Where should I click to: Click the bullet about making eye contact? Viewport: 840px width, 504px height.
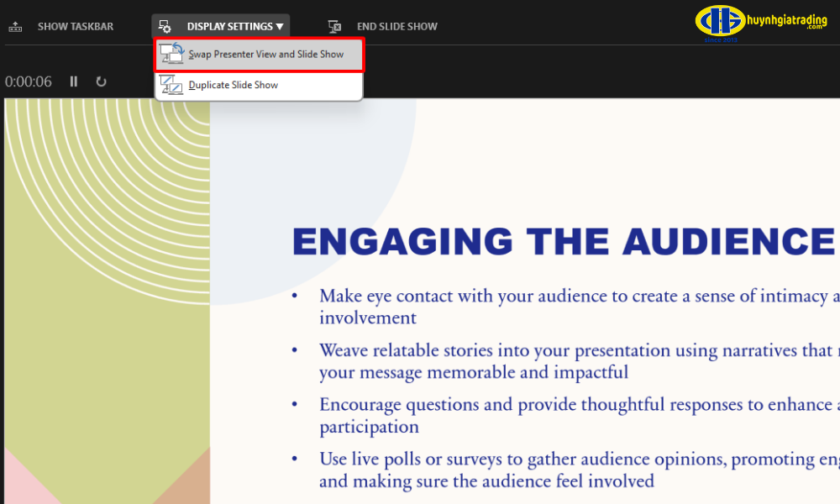click(571, 307)
